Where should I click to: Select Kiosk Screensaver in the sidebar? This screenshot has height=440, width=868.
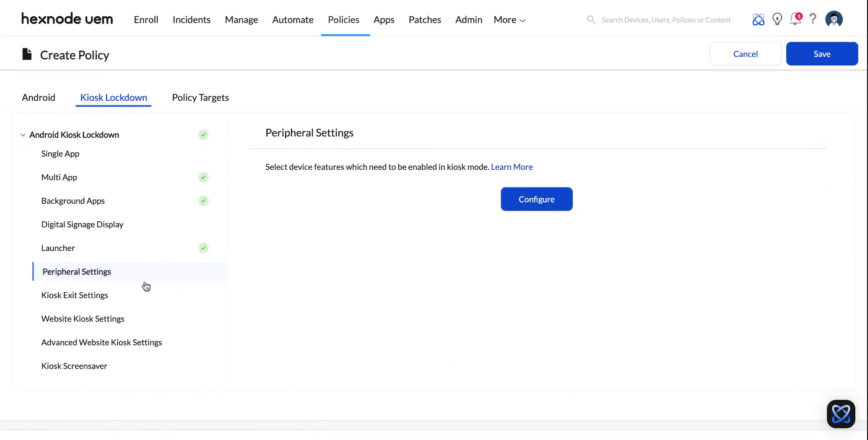[x=74, y=366]
